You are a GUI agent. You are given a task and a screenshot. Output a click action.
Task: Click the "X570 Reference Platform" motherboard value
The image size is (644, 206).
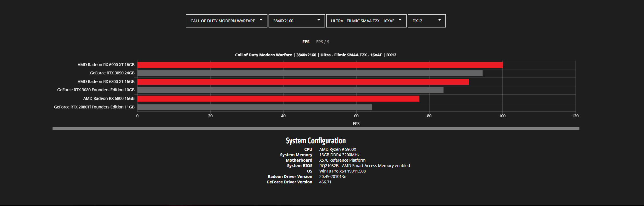tap(342, 160)
